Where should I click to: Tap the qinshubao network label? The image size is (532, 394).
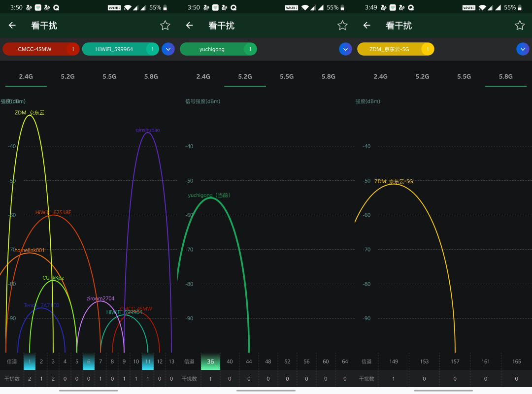(148, 130)
